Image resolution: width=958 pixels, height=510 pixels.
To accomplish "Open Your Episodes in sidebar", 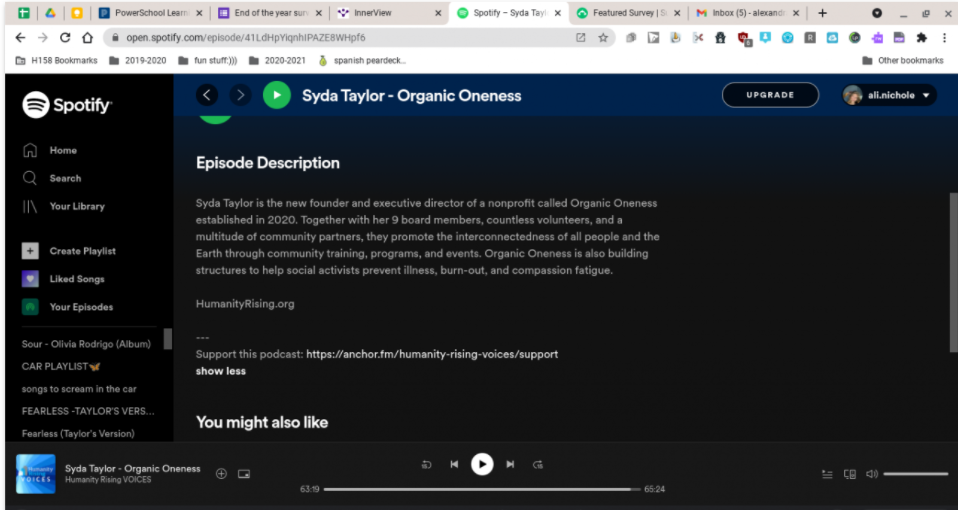I will coord(68,307).
